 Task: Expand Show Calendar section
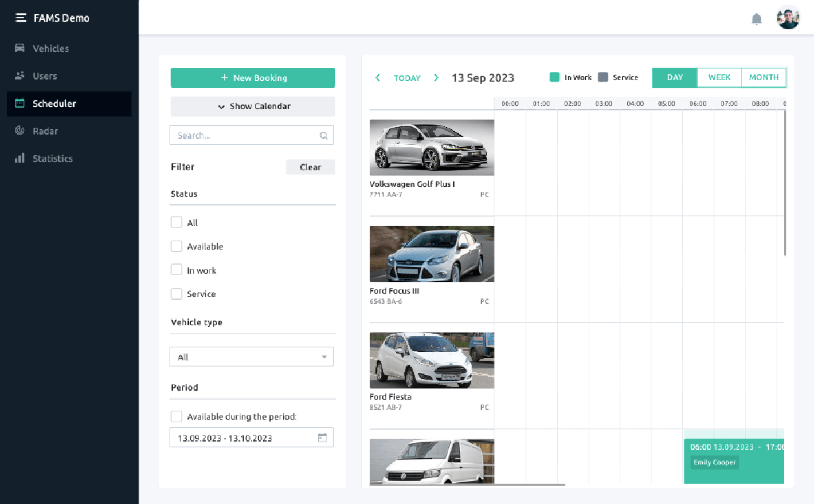tap(253, 107)
